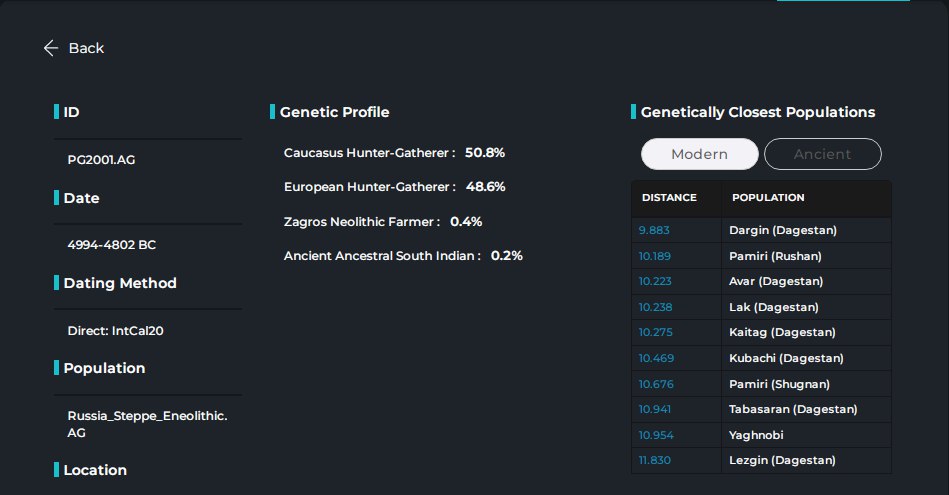Viewport: 949px width, 495px height.
Task: Select the Caucasus Hunter-Gatherer 50.8% entry
Action: 394,152
